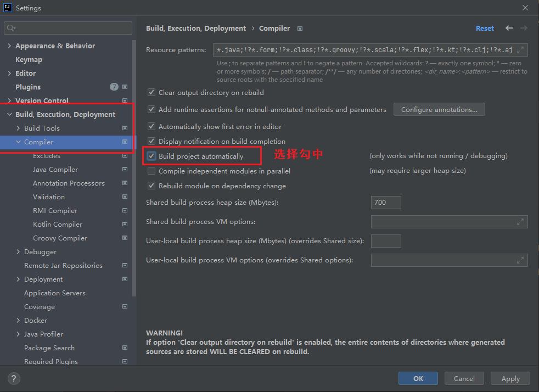Toggle Rebuild module on dependency change
539x392 pixels.
[151, 186]
